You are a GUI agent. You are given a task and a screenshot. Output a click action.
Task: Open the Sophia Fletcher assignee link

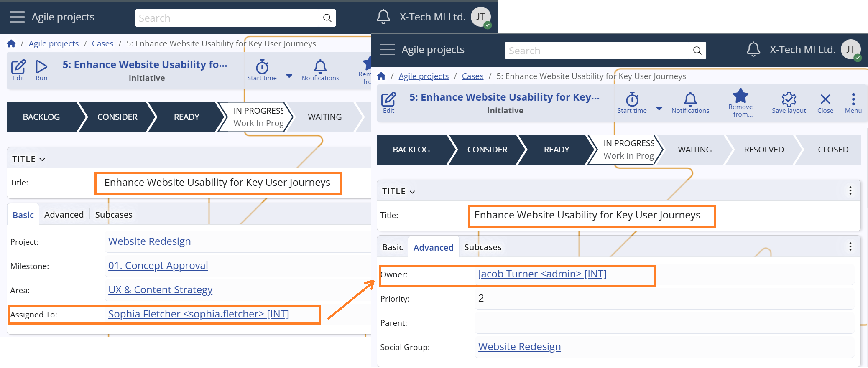[198, 314]
